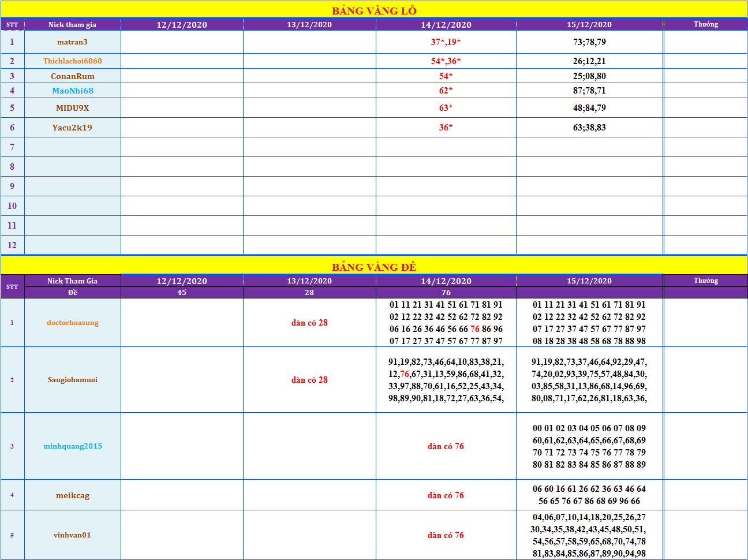
Task: Click Nick Tham Gia header in Đề table
Action: (x=72, y=281)
